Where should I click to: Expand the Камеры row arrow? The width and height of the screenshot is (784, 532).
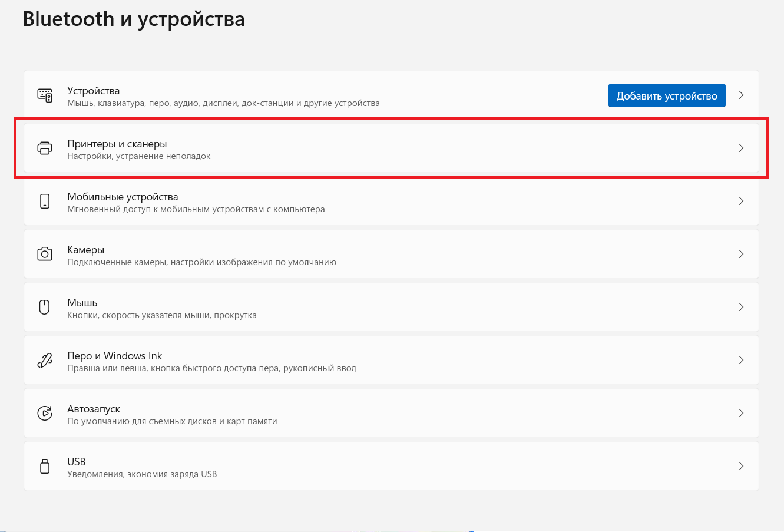tap(741, 254)
